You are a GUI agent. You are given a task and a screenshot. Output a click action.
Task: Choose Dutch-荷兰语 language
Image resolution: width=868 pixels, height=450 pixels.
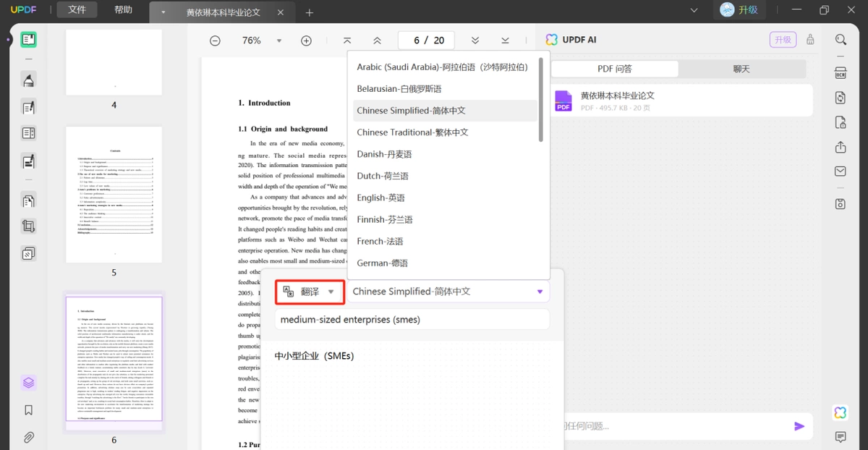pyautogui.click(x=445, y=176)
